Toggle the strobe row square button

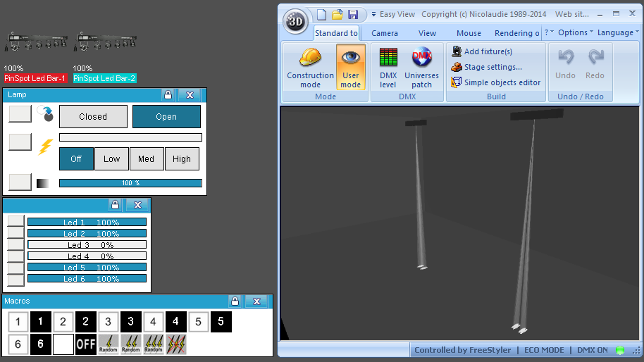point(20,142)
